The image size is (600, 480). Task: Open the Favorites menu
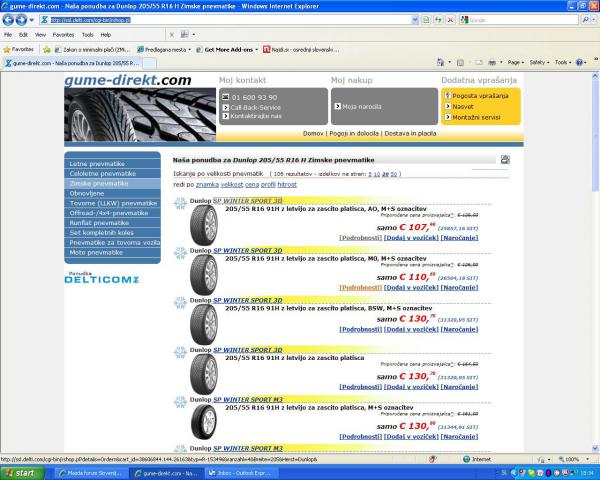[63, 35]
